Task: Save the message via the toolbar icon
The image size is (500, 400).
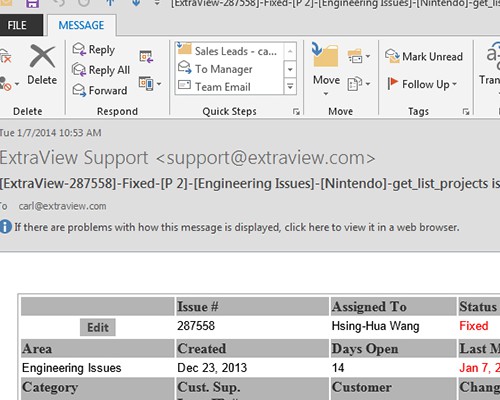Action: click(x=32, y=4)
